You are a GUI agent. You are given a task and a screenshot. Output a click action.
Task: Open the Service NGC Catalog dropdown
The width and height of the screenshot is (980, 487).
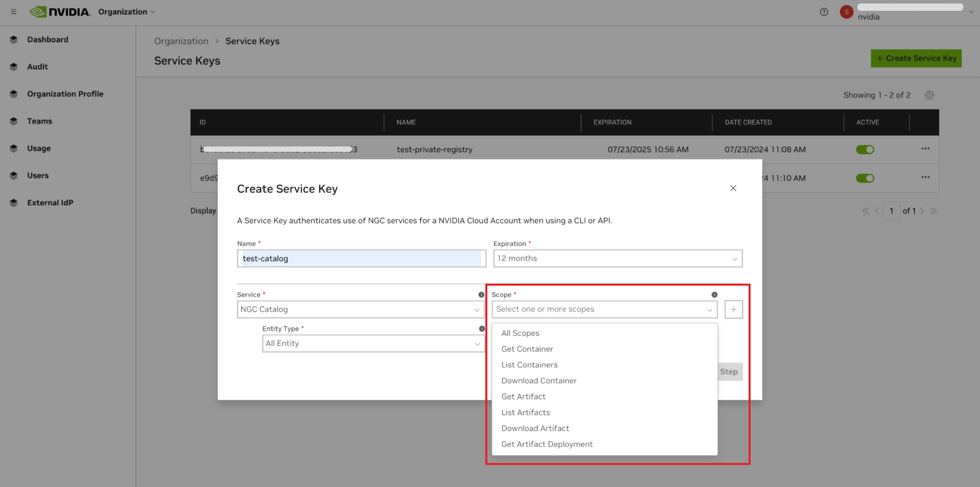(x=361, y=309)
